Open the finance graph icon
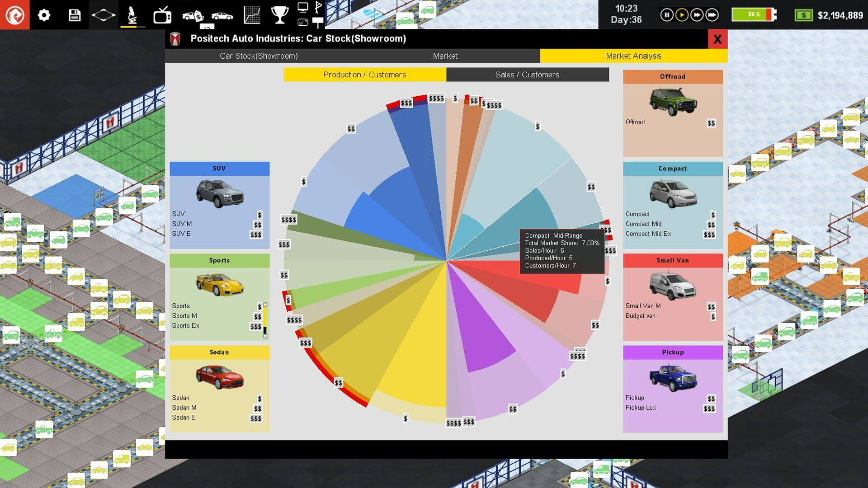Image resolution: width=868 pixels, height=488 pixels. click(252, 15)
